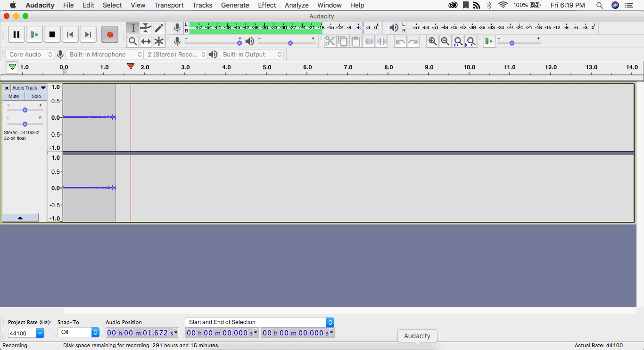This screenshot has width=644, height=350.
Task: Skip to End of track
Action: click(88, 34)
